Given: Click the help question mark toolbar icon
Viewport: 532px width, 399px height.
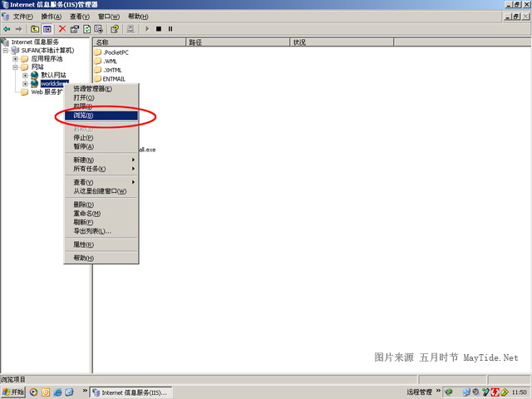Looking at the screenshot, I should click(x=115, y=29).
